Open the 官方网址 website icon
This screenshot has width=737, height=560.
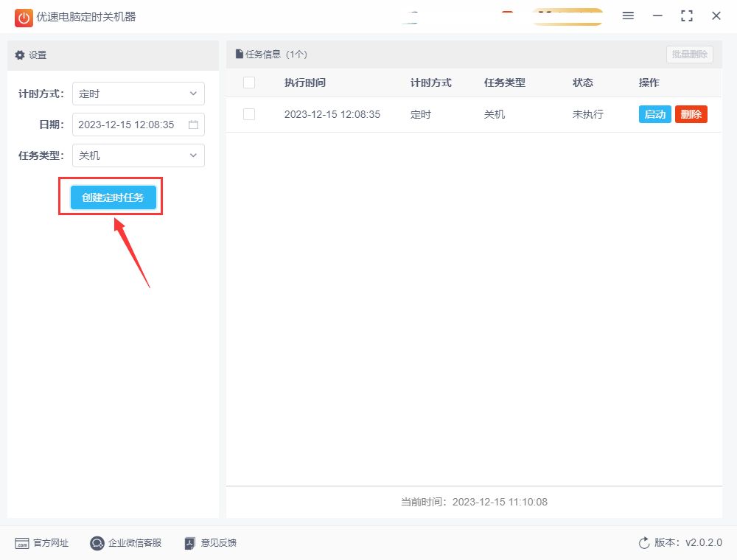point(22,543)
